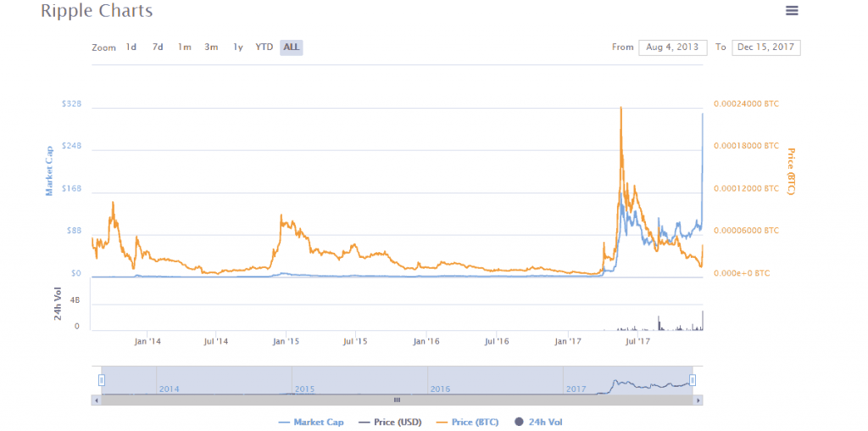Select the ALL zoom range
Image resolution: width=868 pixels, height=431 pixels.
tap(292, 48)
